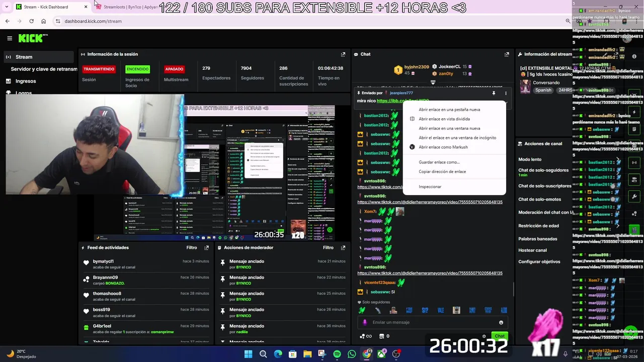Viewport: 644px width, 362px height.
Task: Click 'byjohn2309' top gifter name
Action: pyautogui.click(x=417, y=67)
